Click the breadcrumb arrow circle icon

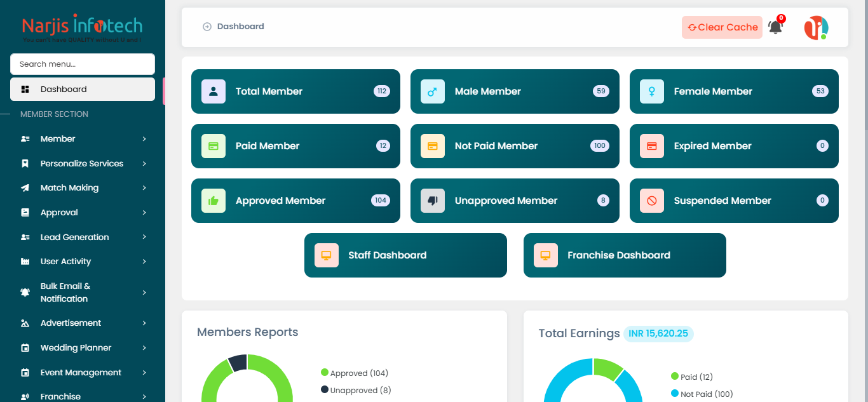(x=207, y=27)
